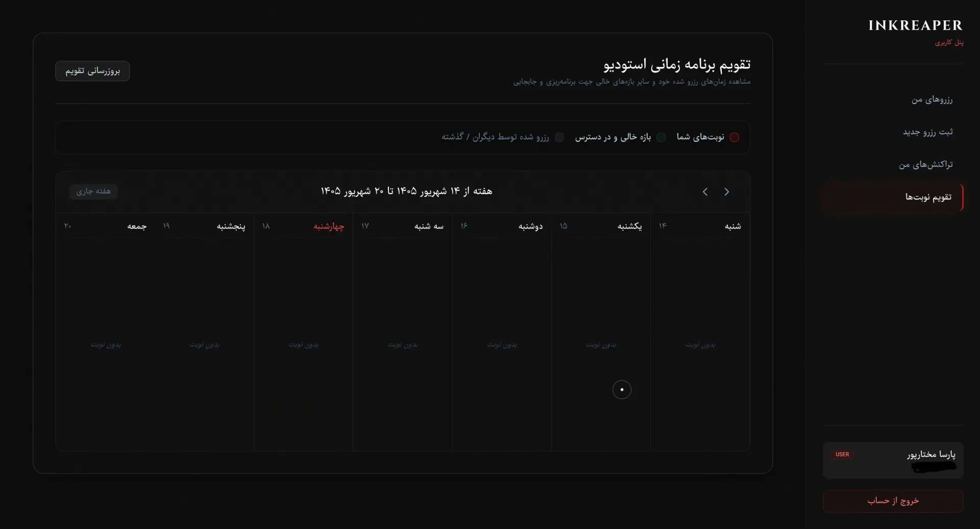The height and width of the screenshot is (529, 980).
Task: Select the highlighted 'چهارشنبه' day header
Action: pos(329,226)
